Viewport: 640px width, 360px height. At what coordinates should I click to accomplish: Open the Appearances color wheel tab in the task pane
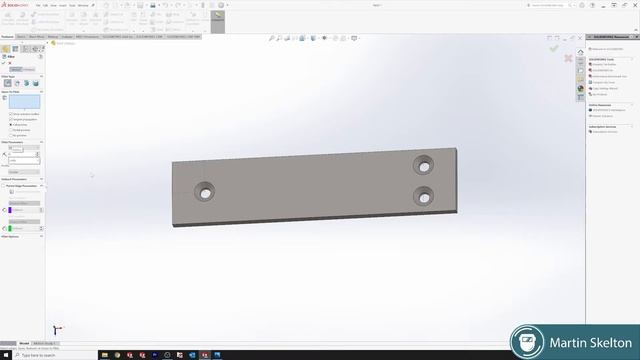coord(580,88)
